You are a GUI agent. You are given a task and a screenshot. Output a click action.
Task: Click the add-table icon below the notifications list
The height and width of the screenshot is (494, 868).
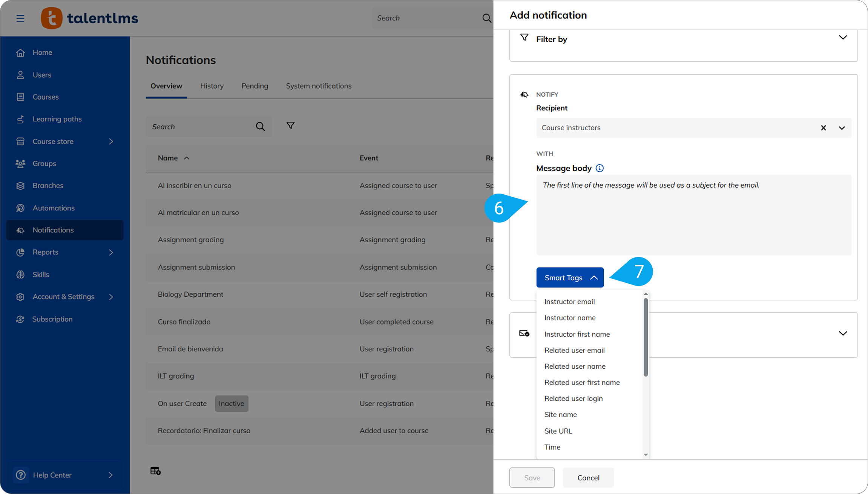[x=155, y=471]
